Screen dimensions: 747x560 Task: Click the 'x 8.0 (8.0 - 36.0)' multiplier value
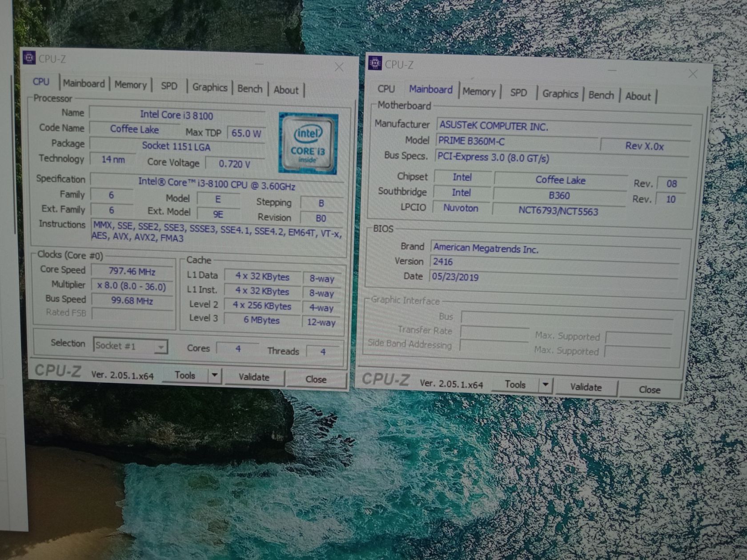click(x=132, y=286)
